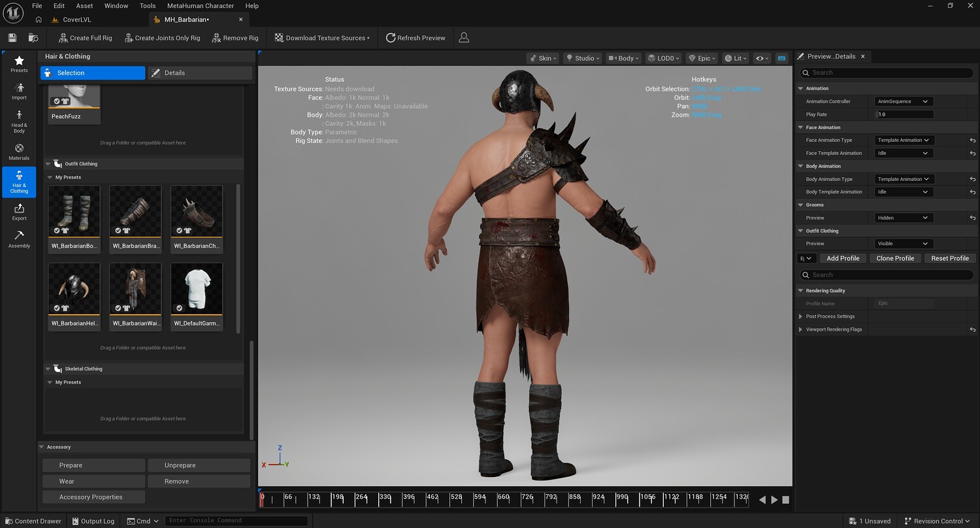
Task: Open the Presets sidebar section
Action: [19, 64]
